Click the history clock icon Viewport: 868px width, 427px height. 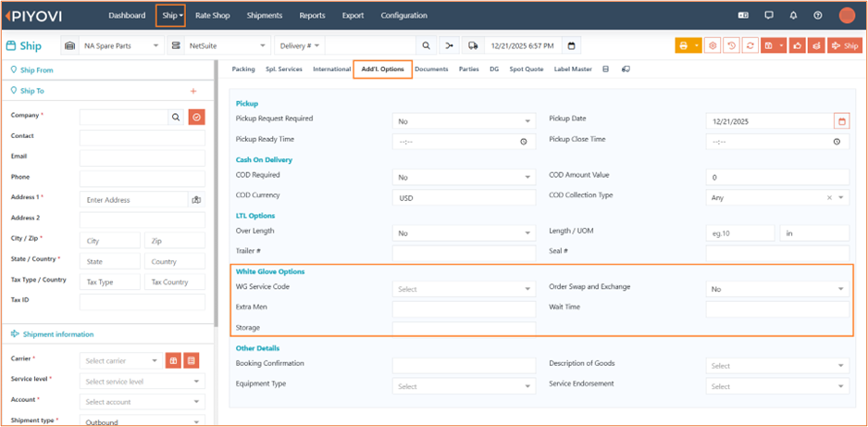click(x=731, y=46)
